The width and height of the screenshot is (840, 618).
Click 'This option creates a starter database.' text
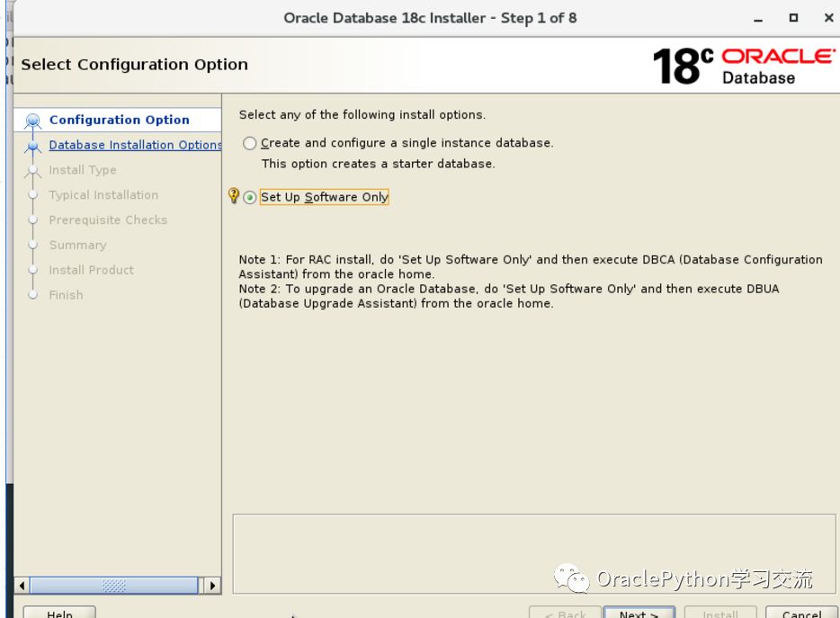[x=379, y=164]
